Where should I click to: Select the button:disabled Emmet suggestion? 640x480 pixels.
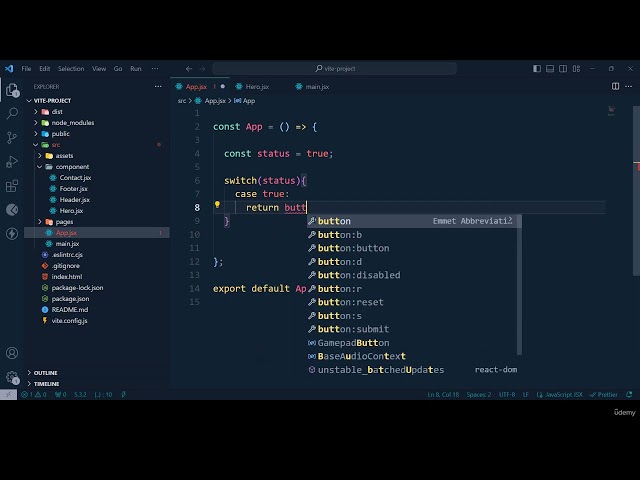(412, 275)
